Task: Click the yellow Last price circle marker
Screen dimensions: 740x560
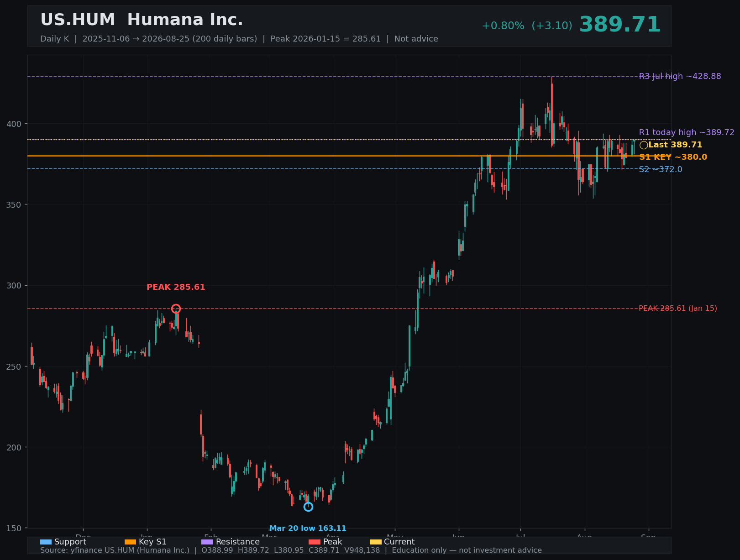Action: coord(644,145)
